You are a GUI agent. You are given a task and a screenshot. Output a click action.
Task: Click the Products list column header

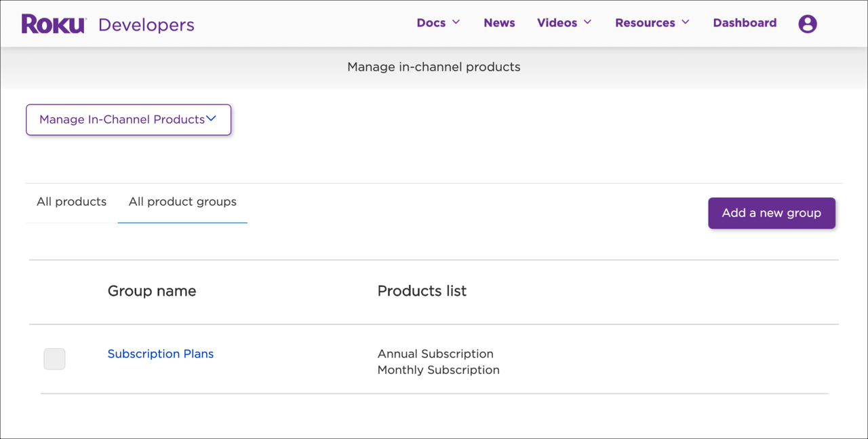pyautogui.click(x=422, y=290)
